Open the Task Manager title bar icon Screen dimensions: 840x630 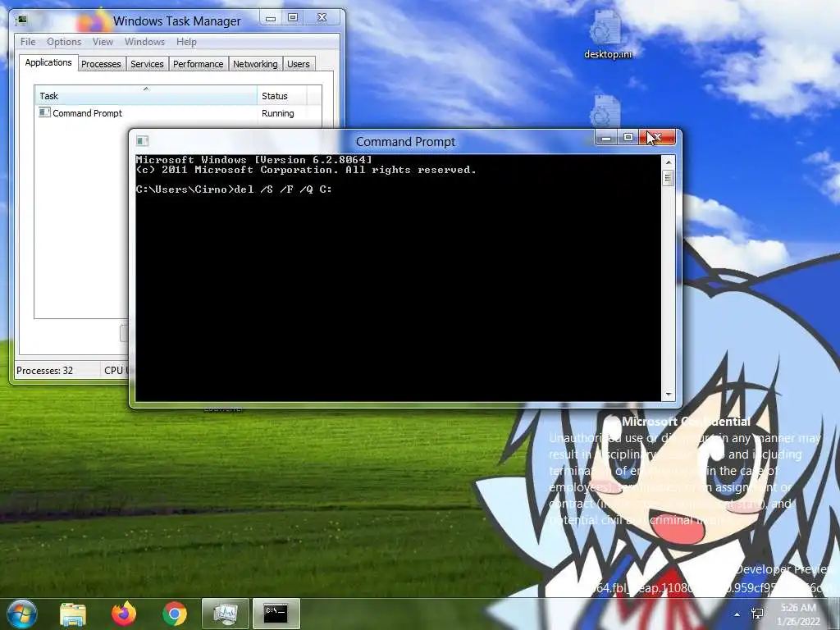point(21,21)
